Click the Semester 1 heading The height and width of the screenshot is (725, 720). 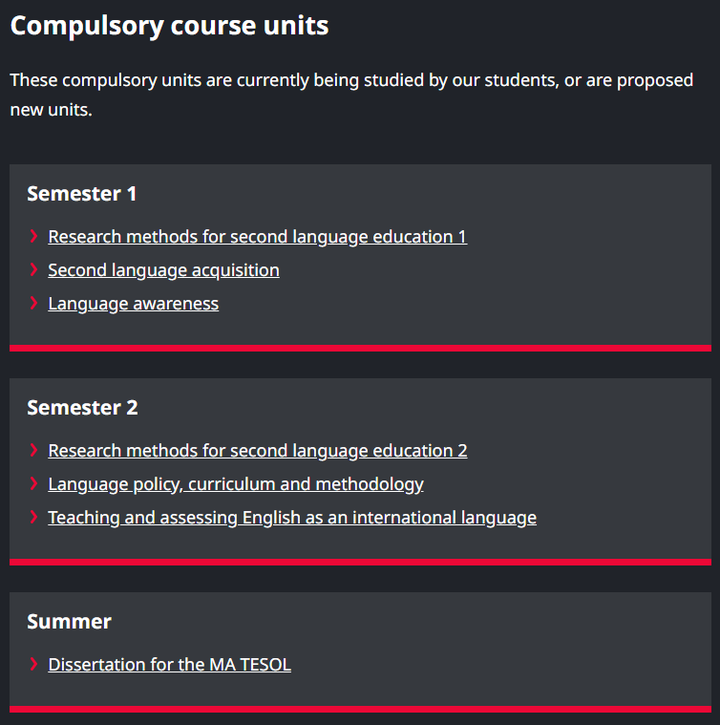click(x=82, y=194)
